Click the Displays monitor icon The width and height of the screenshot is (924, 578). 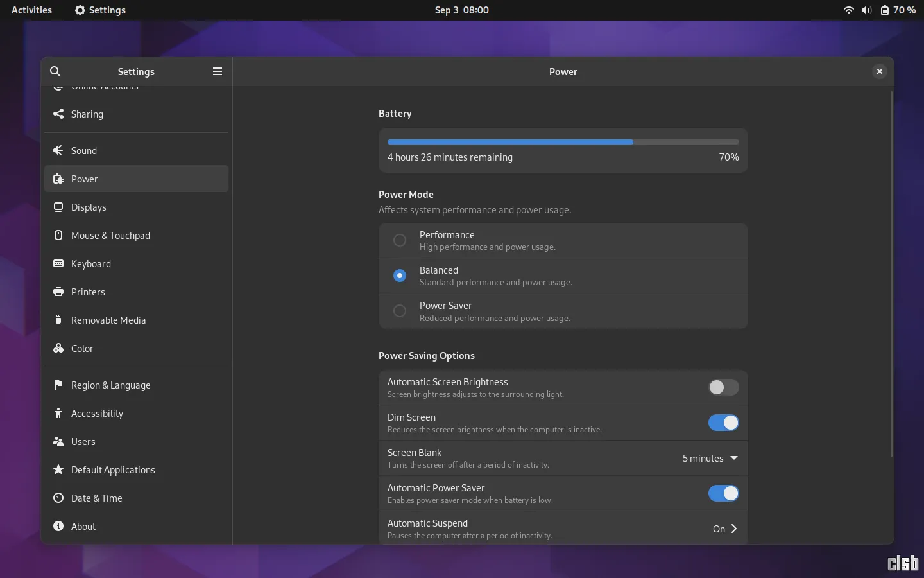(x=58, y=207)
